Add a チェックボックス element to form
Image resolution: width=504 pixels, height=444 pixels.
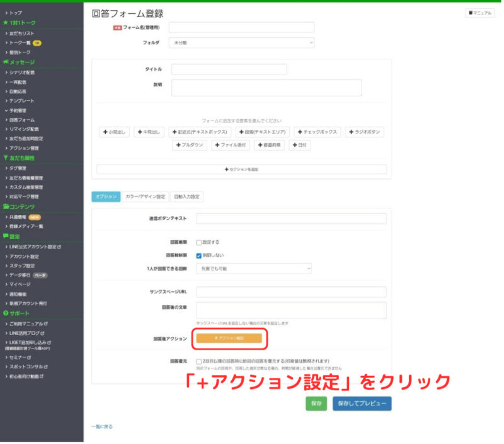(x=318, y=132)
